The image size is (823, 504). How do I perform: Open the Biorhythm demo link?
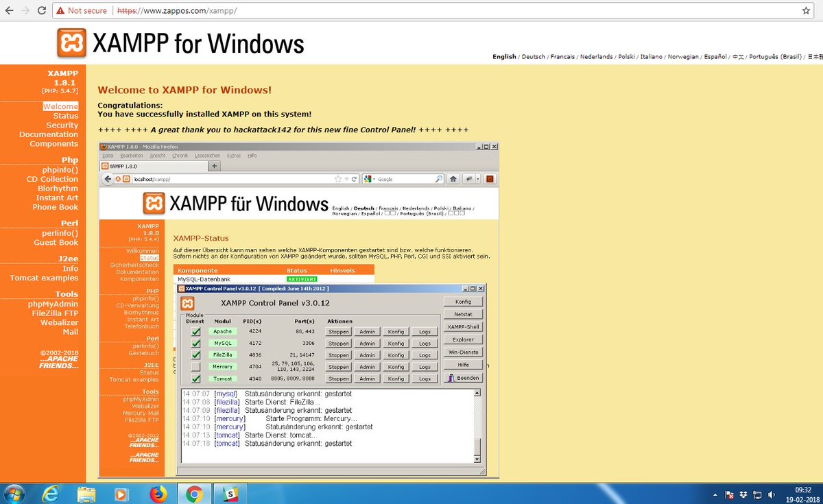point(58,189)
